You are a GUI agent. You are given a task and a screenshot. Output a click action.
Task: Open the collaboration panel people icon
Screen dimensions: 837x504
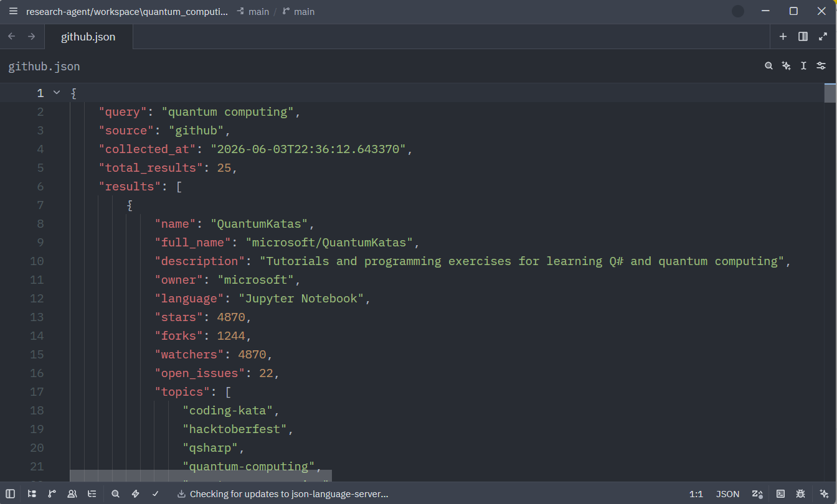coord(72,494)
